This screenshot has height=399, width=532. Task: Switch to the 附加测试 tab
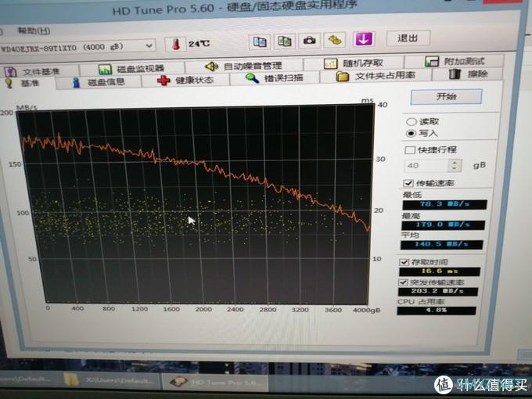pyautogui.click(x=454, y=61)
